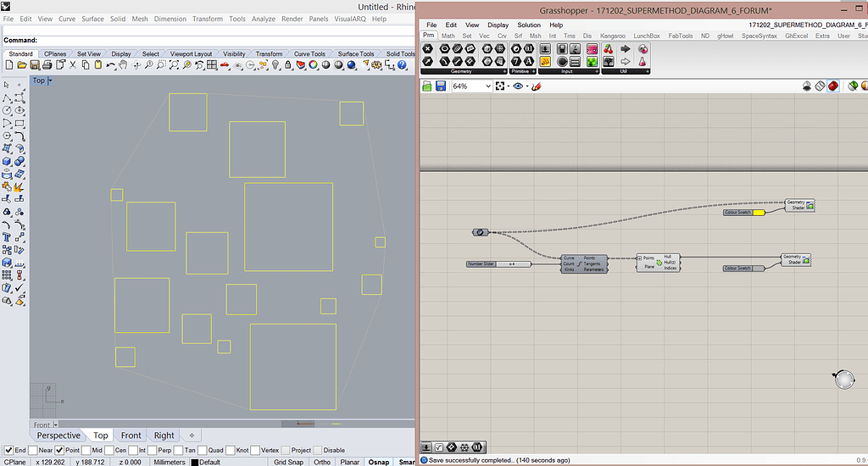Click Open file icon on Grasshopper canvas toolbar
868x466 pixels.
[x=427, y=86]
